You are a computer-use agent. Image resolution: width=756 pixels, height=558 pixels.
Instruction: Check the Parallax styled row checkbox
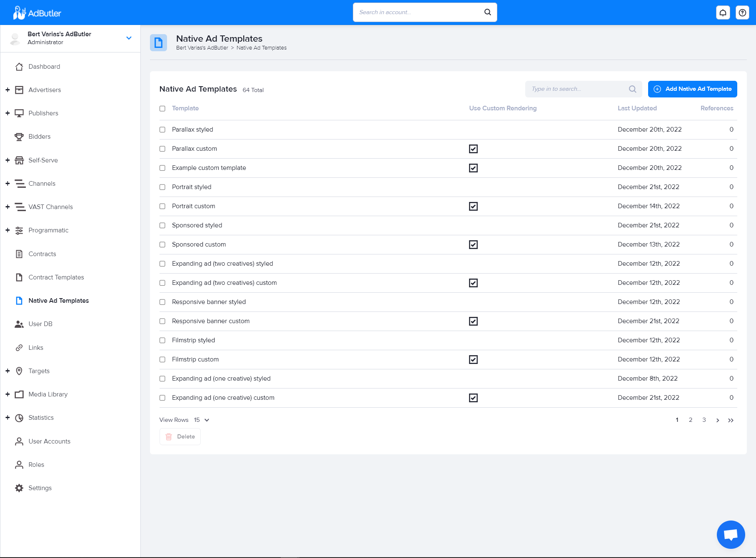[x=162, y=130]
